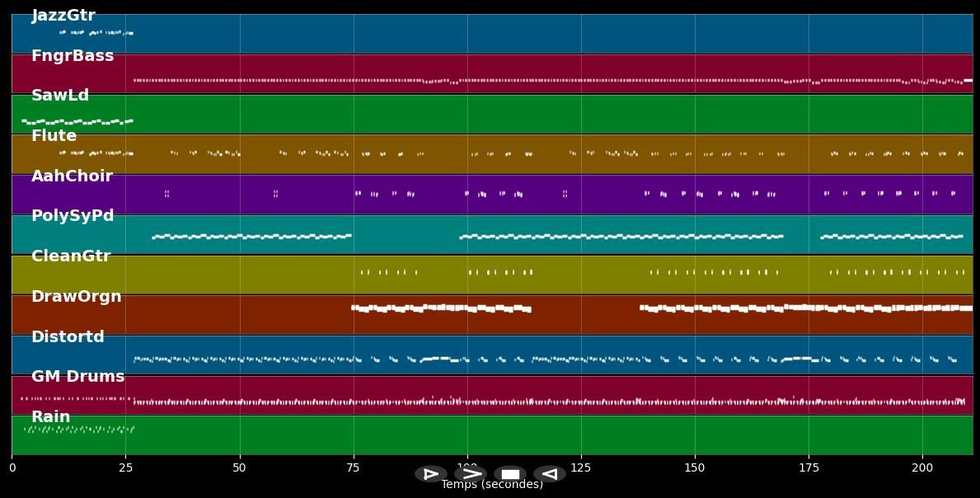
Task: Click the Rain track label
Action: click(x=50, y=417)
